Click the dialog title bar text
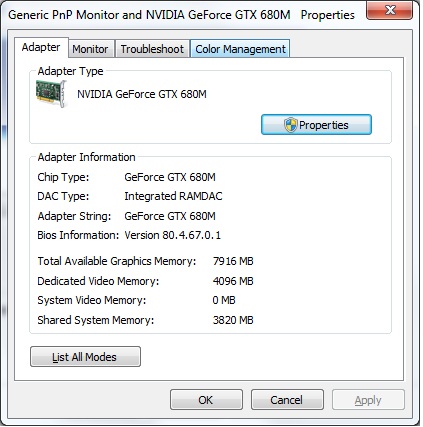Image resolution: width=423 pixels, height=427 pixels. click(x=181, y=15)
